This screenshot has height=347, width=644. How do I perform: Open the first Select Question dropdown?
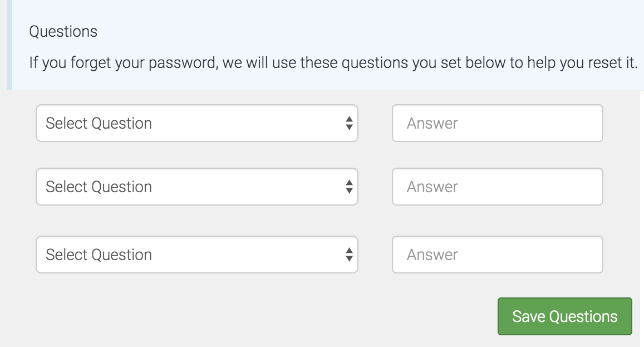click(x=167, y=123)
